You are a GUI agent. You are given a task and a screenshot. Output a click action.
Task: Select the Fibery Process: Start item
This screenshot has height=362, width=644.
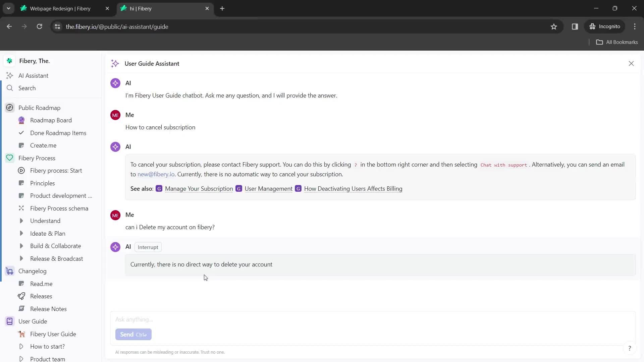56,170
